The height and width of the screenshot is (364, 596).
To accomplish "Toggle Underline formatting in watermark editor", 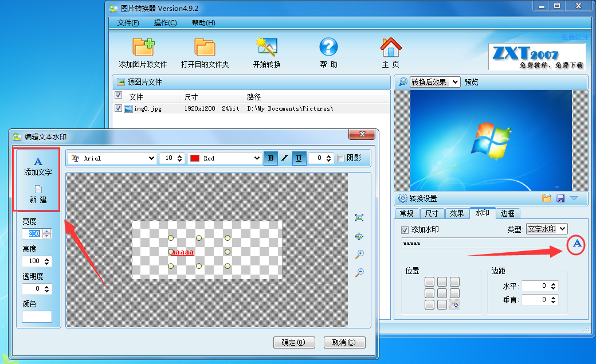I will (299, 158).
